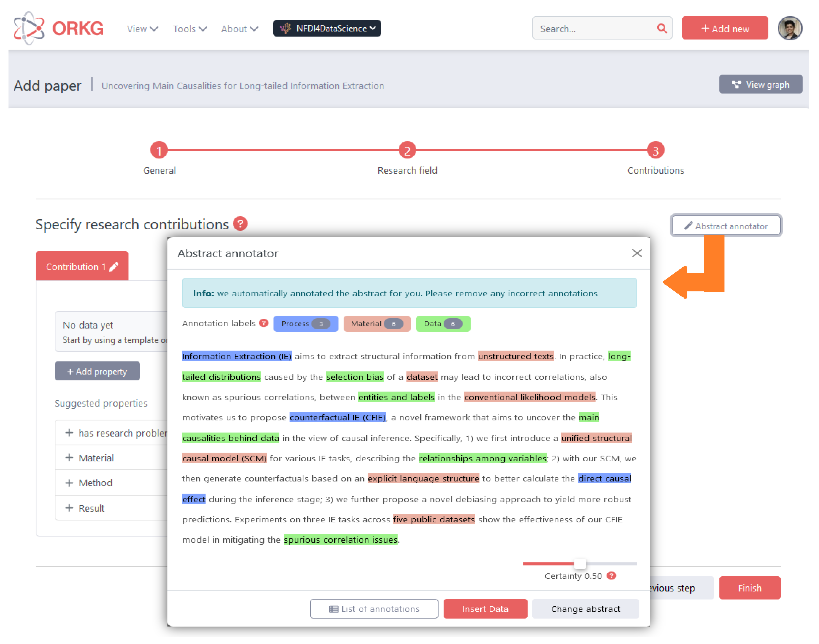Click the Certainty slider handle

click(x=580, y=564)
